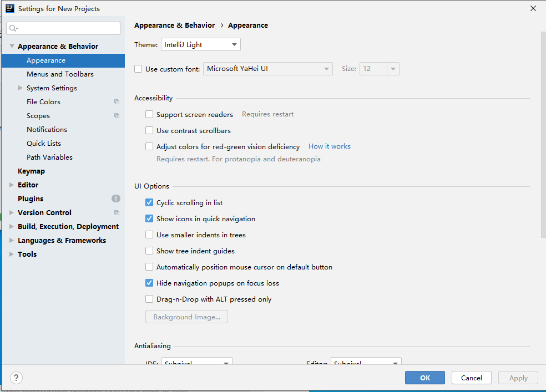Click the OK button

425,378
